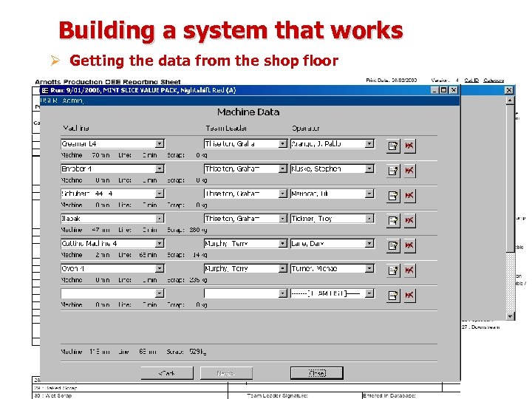The width and height of the screenshot is (532, 399).
Task: Click the Machine column header
Action: tap(76, 129)
